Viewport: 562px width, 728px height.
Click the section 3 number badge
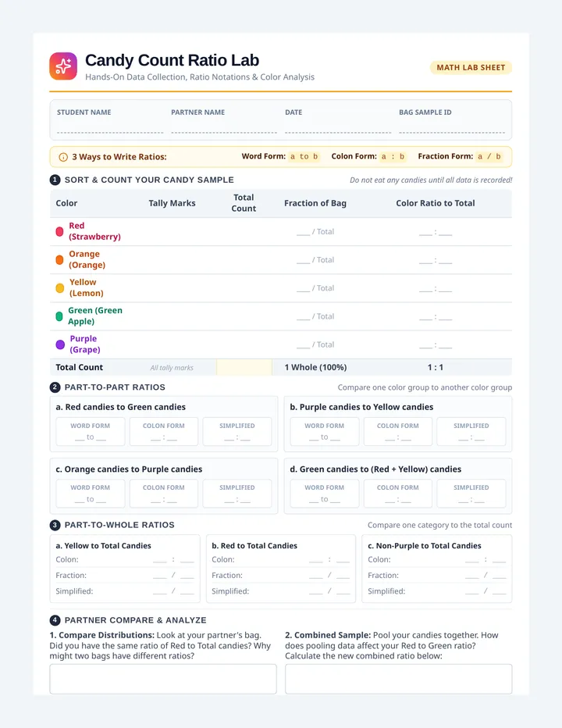(55, 525)
